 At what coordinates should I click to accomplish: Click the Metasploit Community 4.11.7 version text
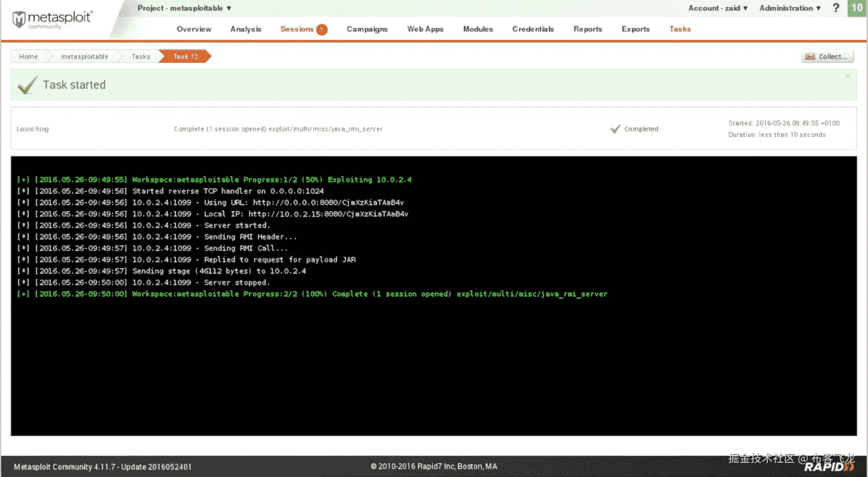pyautogui.click(x=102, y=467)
